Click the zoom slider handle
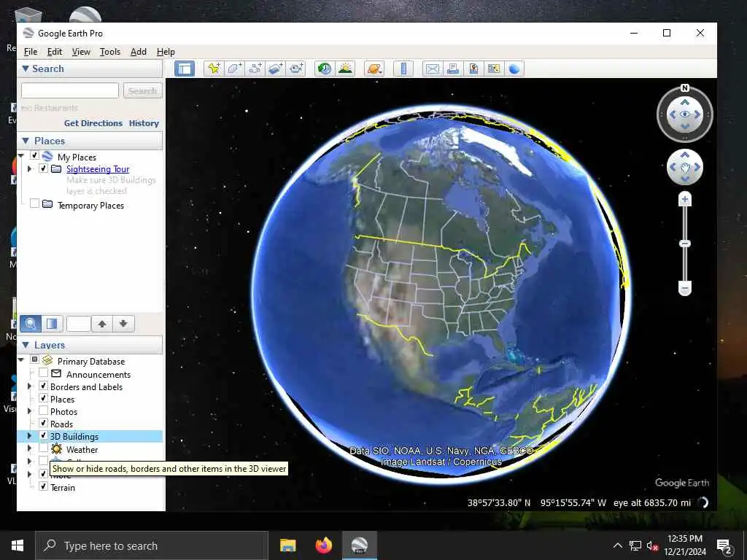 [684, 244]
